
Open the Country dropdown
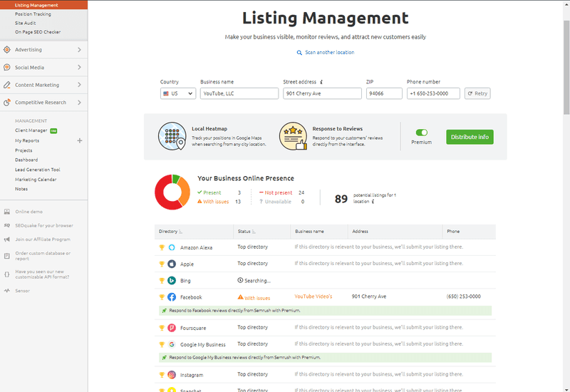[x=178, y=93]
